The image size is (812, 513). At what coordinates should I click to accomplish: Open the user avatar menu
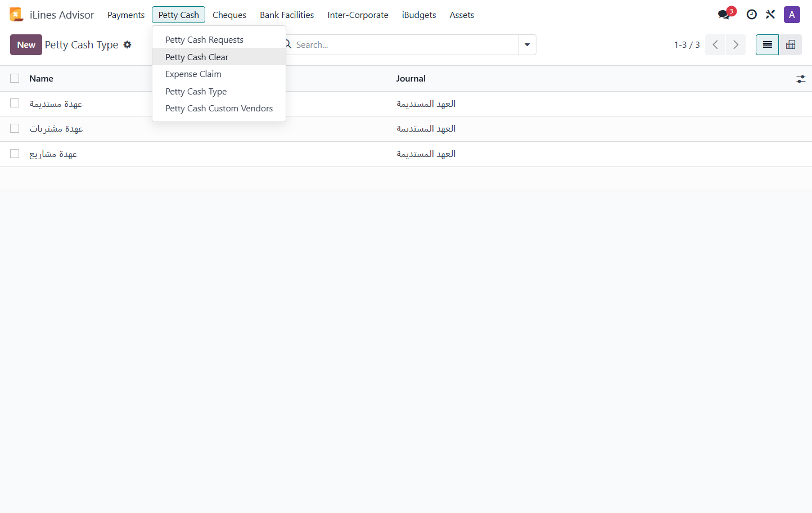pyautogui.click(x=792, y=15)
